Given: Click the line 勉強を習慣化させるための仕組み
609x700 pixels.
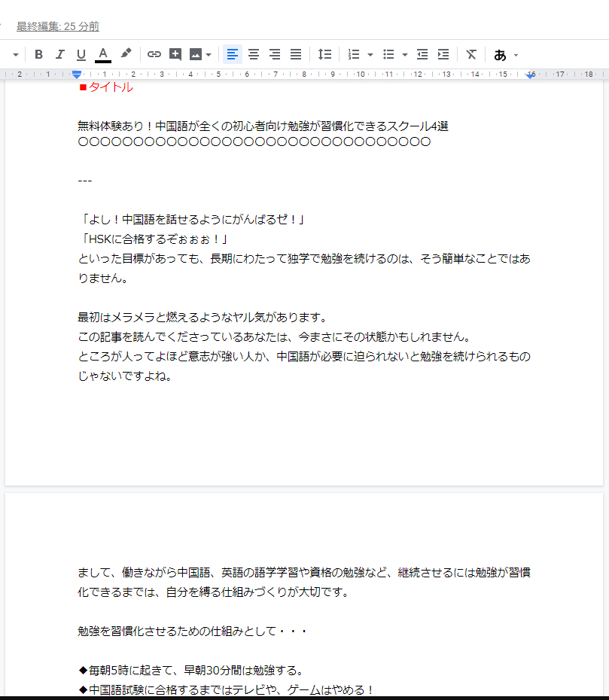Looking at the screenshot, I should (193, 632).
